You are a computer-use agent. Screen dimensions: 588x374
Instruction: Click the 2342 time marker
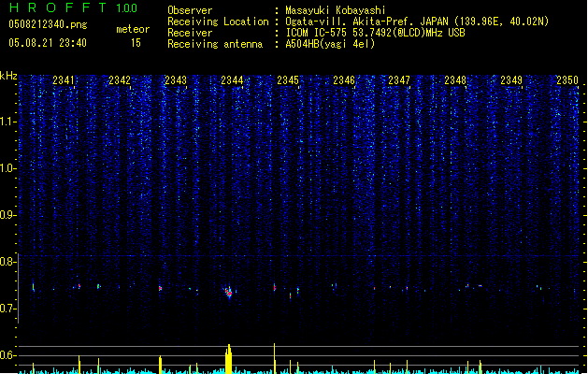pyautogui.click(x=120, y=80)
